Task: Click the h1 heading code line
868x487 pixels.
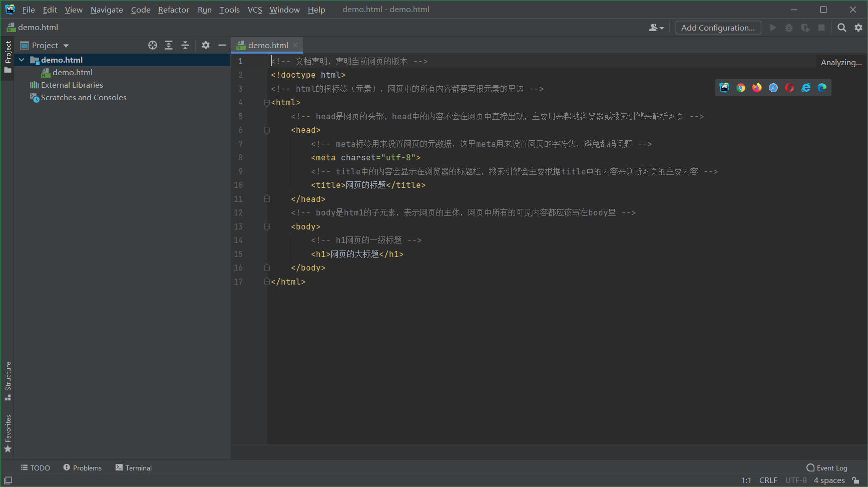Action: (x=357, y=254)
